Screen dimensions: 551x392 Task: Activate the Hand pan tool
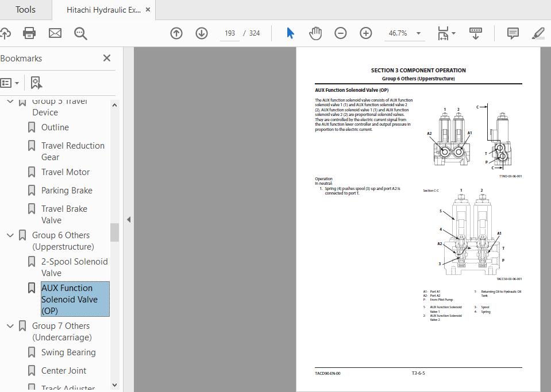(315, 33)
